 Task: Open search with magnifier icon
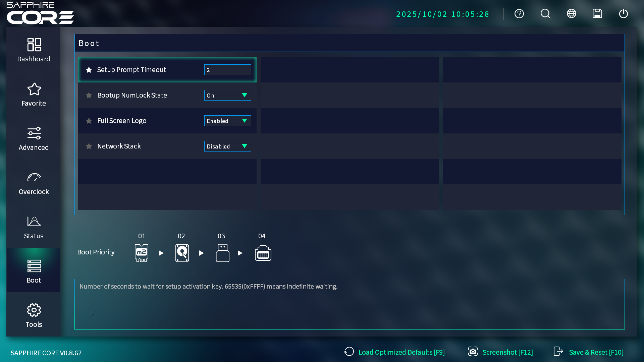coord(545,14)
